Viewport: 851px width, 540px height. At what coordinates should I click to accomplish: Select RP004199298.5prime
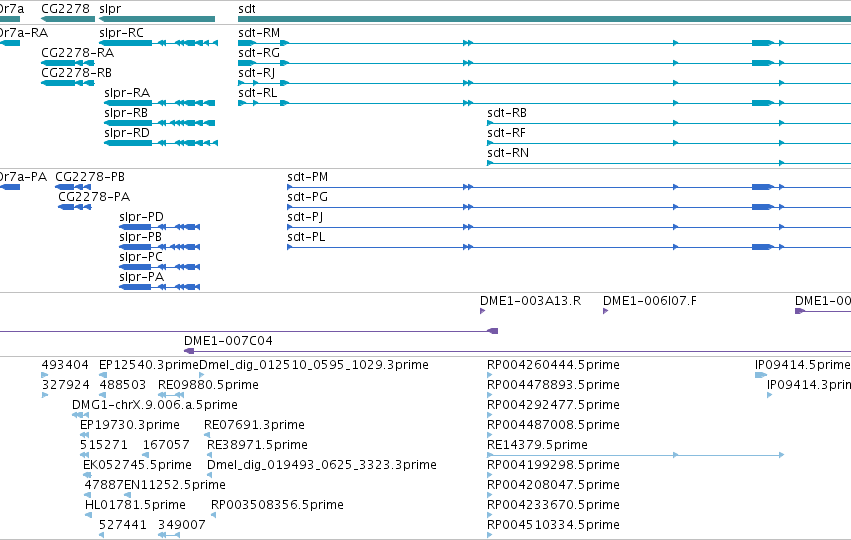click(x=554, y=466)
